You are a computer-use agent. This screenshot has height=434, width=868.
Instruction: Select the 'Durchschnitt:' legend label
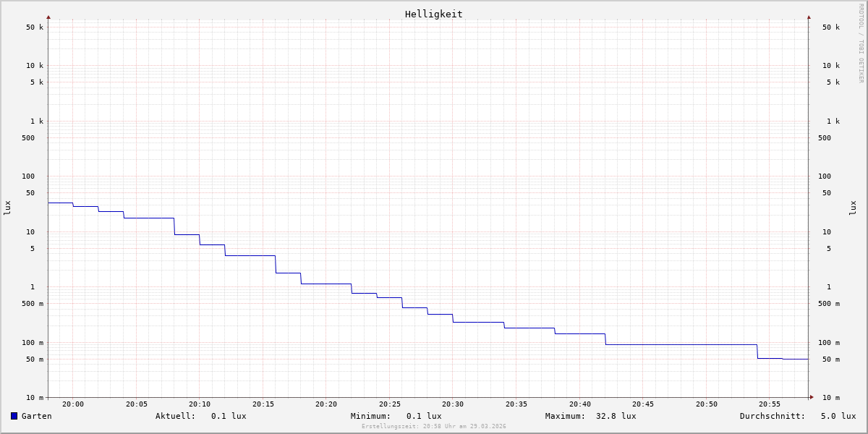(773, 416)
